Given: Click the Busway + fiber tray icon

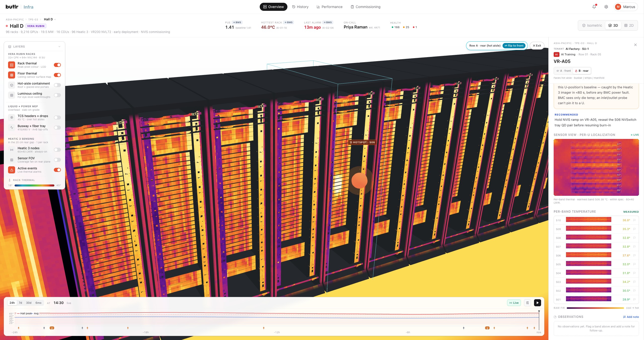Looking at the screenshot, I should pos(12,128).
